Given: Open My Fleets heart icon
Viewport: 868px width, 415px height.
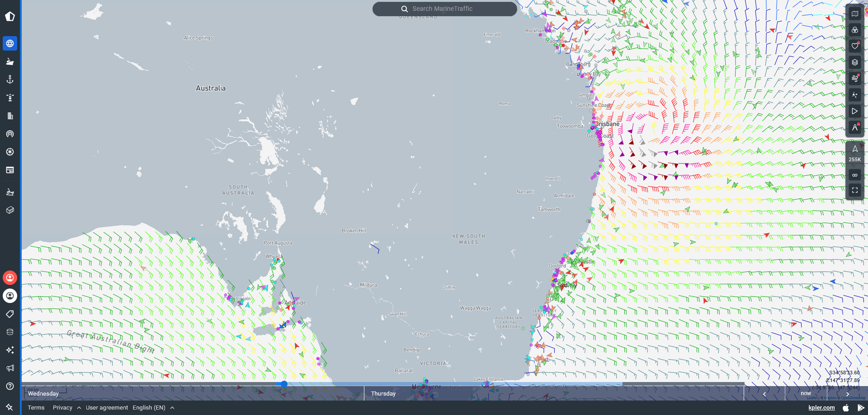Looking at the screenshot, I should pyautogui.click(x=855, y=46).
